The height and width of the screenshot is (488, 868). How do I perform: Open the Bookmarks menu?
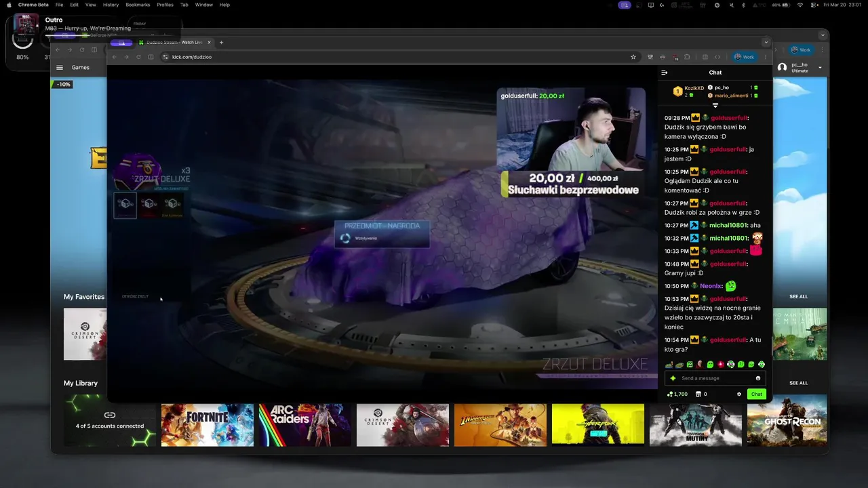click(138, 5)
